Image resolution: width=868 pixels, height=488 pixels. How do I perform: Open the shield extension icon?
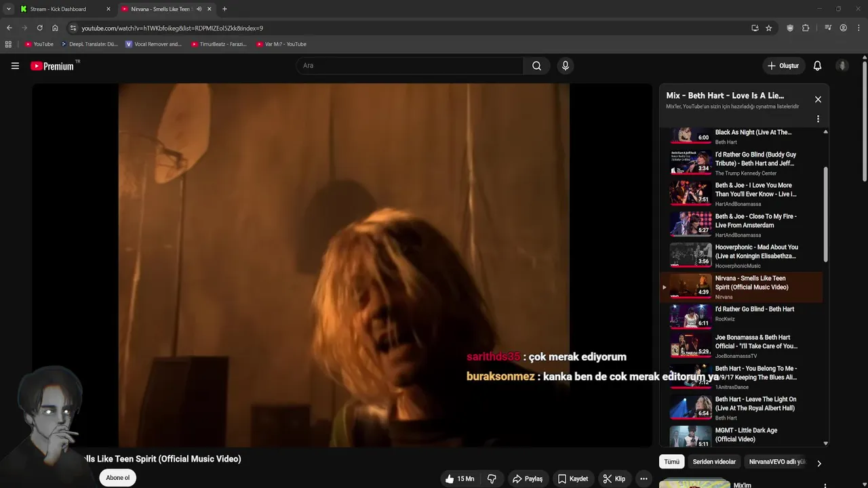[x=790, y=28]
